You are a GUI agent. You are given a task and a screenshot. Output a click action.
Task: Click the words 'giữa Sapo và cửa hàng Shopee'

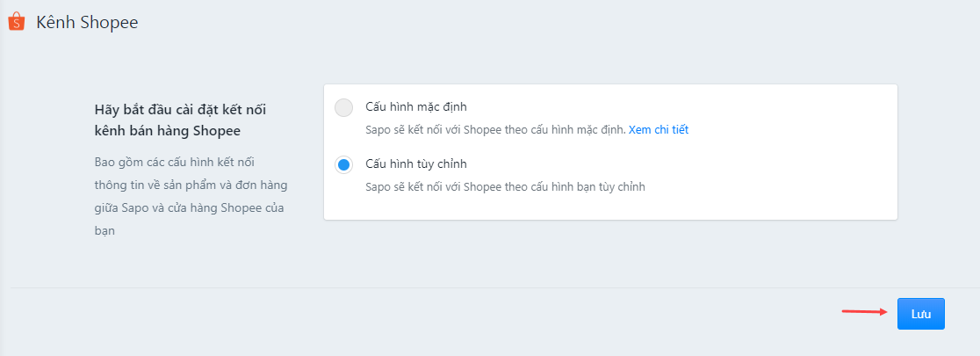[x=175, y=208]
